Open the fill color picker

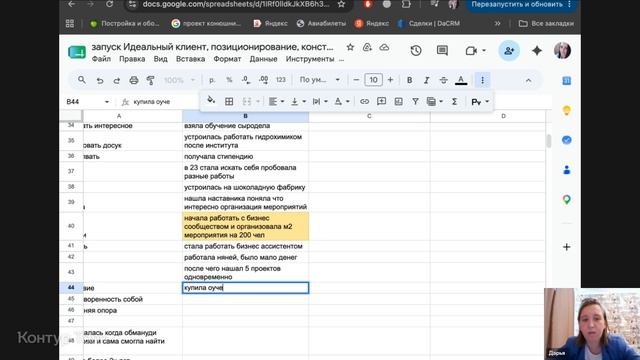click(211, 100)
